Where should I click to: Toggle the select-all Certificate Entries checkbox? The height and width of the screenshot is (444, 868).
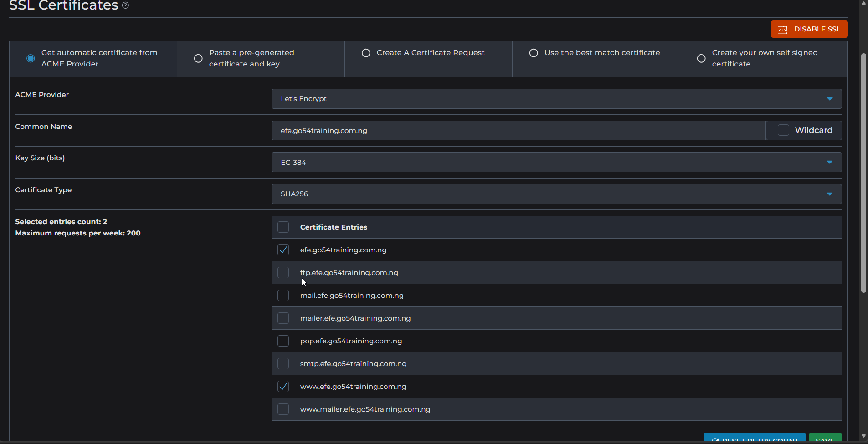(x=283, y=227)
